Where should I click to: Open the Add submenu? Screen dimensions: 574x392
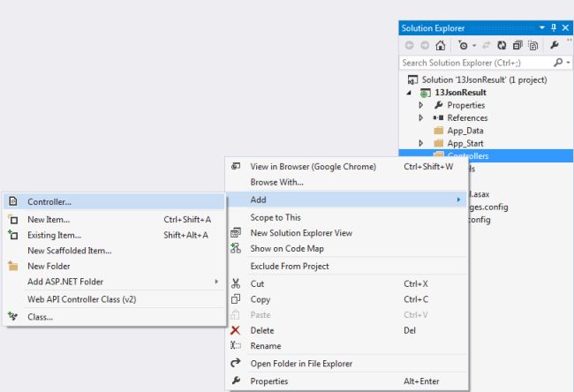(346, 200)
